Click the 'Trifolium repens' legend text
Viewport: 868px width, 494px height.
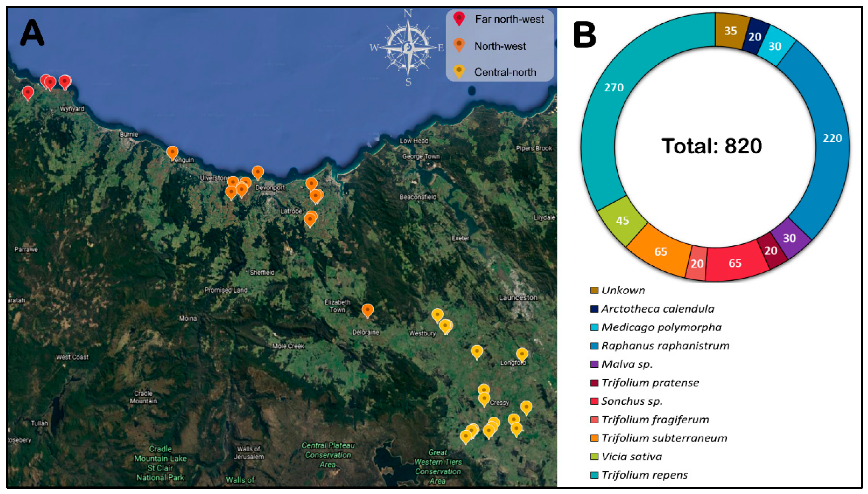coord(645,475)
